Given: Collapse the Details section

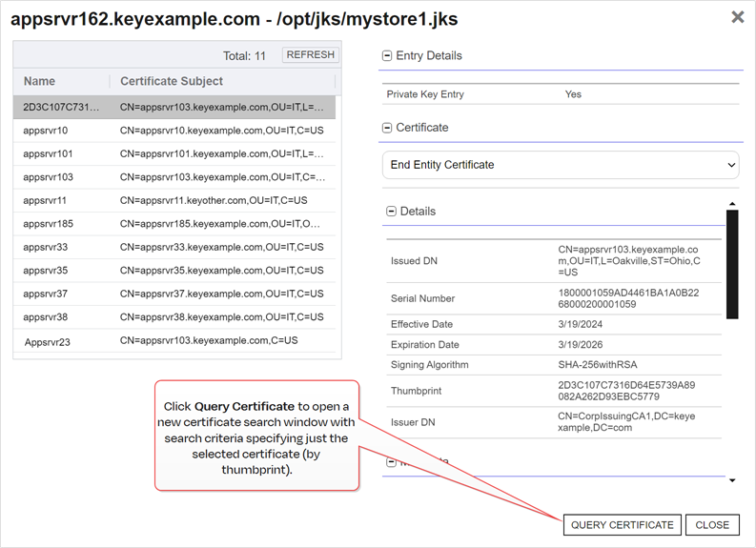Looking at the screenshot, I should pos(392,212).
